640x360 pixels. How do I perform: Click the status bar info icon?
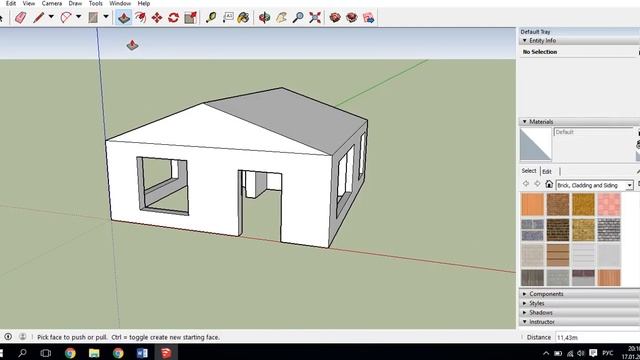(x=8, y=337)
